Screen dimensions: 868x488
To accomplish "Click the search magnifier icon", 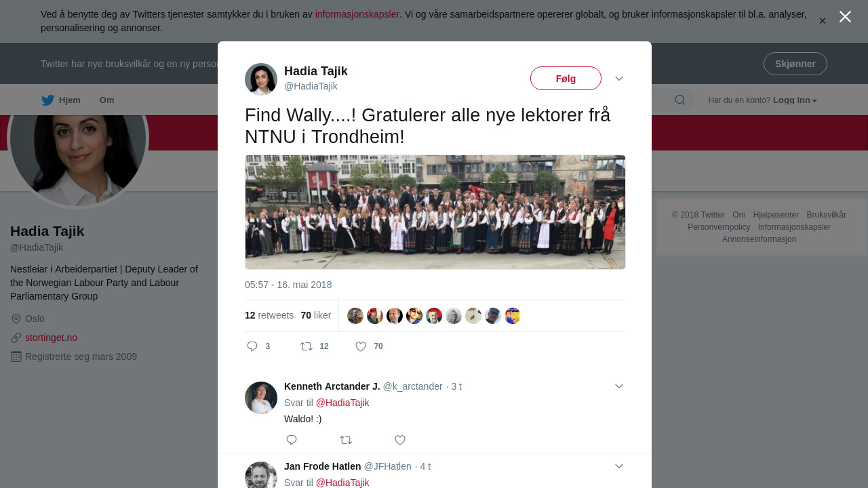I will point(679,100).
